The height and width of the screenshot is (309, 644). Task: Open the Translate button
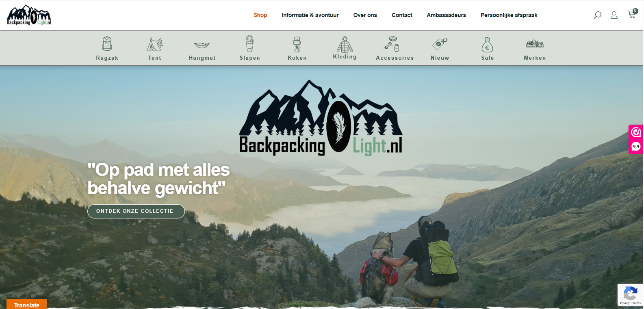[x=26, y=305]
